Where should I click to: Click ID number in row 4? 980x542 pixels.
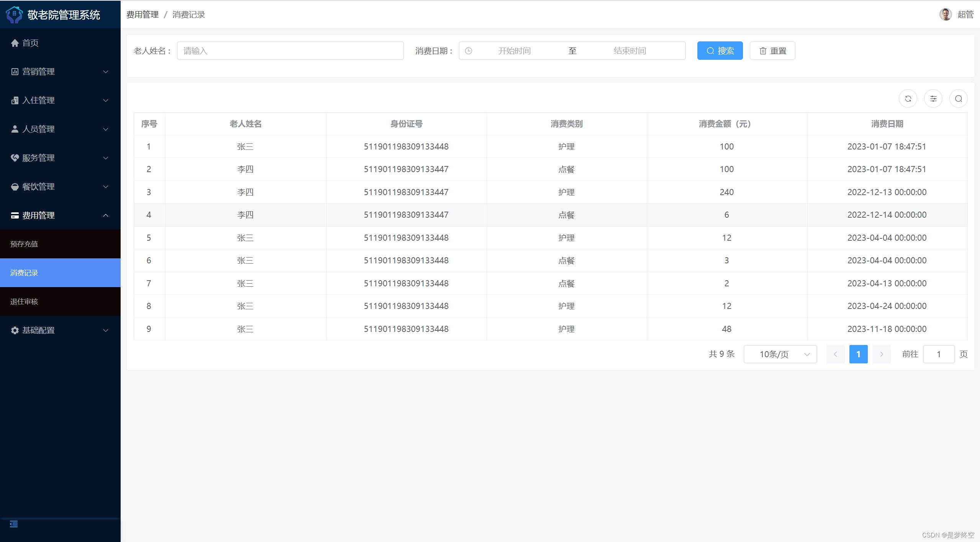point(406,215)
